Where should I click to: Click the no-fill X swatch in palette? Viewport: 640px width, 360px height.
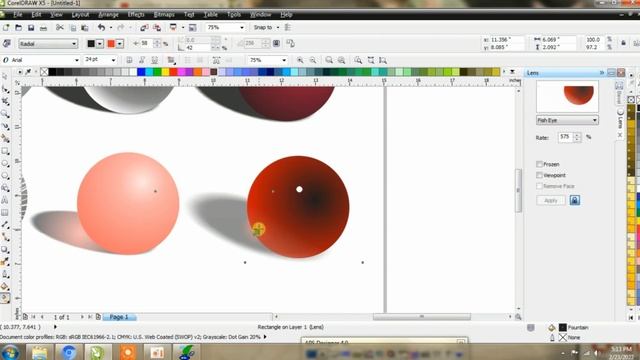click(x=44, y=72)
